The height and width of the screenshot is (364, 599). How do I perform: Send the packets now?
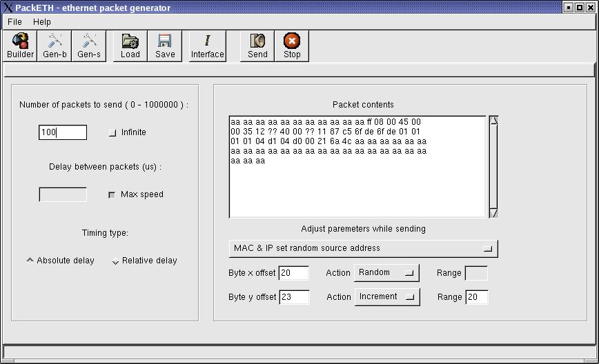pyautogui.click(x=257, y=45)
